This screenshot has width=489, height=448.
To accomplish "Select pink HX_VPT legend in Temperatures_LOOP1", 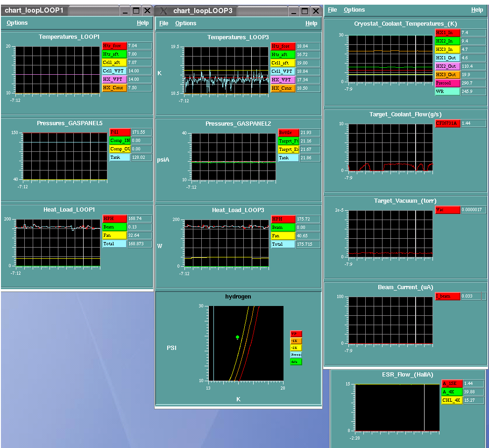I will coord(114,79).
